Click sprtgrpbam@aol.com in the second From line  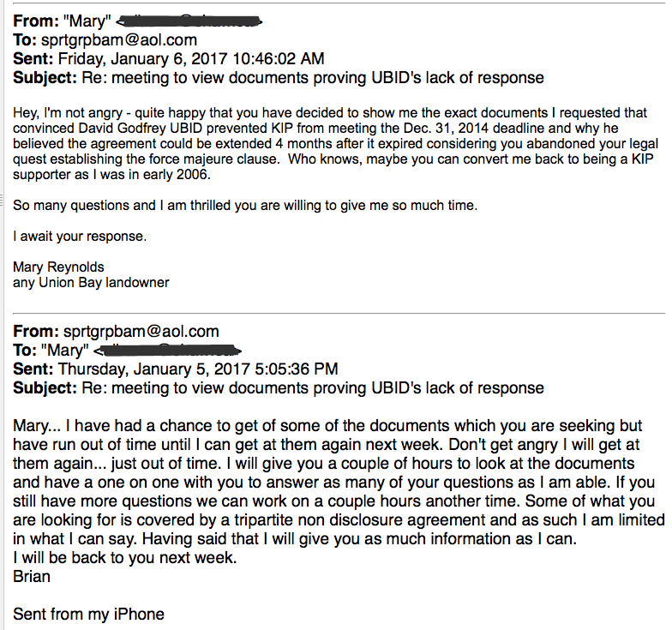(x=141, y=332)
